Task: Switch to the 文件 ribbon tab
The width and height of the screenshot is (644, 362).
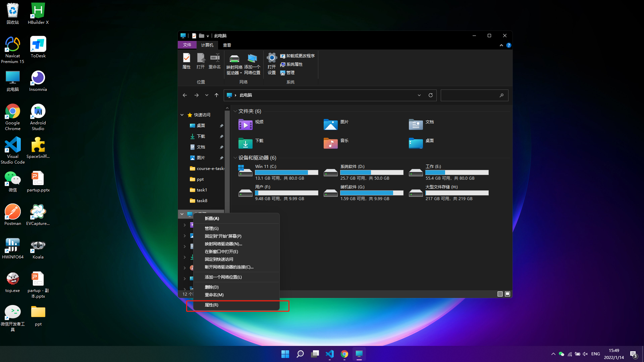Action: pyautogui.click(x=187, y=45)
